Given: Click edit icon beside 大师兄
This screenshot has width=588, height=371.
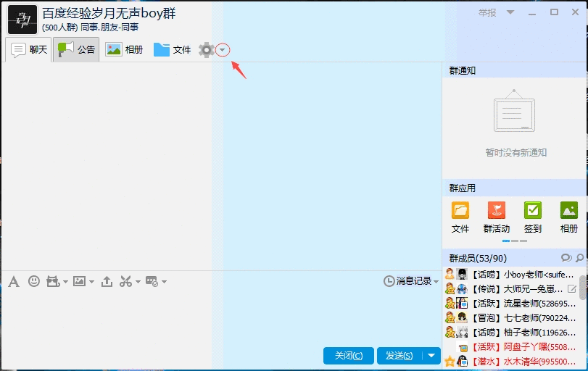Looking at the screenshot, I should tap(572, 289).
